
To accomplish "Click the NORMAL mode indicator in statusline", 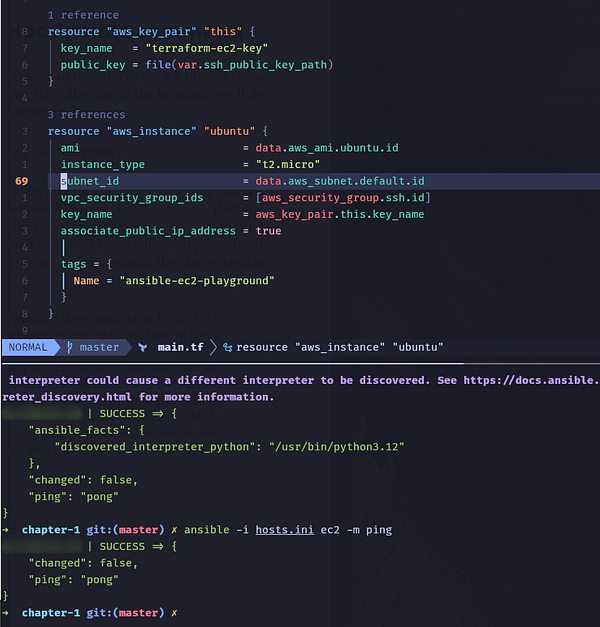I will pyautogui.click(x=28, y=347).
